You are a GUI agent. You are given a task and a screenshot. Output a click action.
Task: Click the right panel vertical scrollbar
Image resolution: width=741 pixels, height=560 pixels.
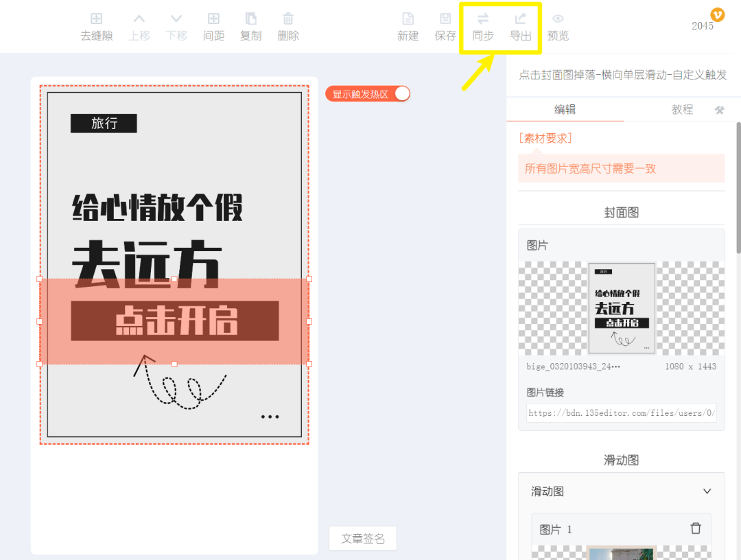(x=738, y=188)
